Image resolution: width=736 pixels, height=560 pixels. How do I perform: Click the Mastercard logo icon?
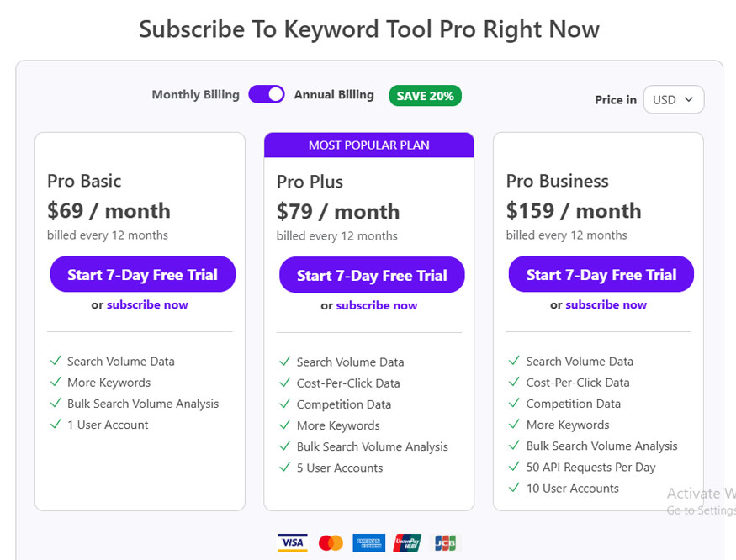point(331,543)
